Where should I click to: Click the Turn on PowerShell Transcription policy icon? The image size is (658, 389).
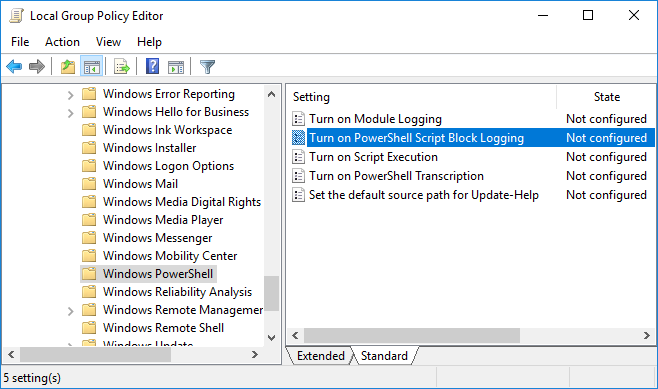click(x=298, y=176)
